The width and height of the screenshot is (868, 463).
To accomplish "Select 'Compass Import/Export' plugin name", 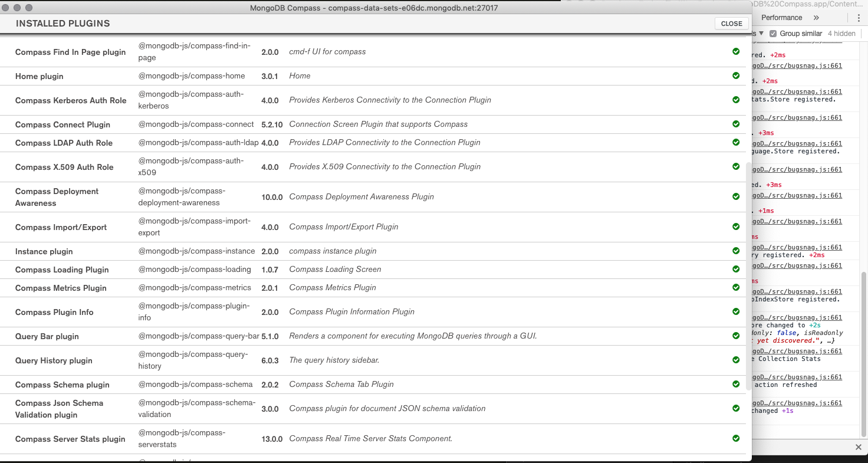I will pos(61,227).
